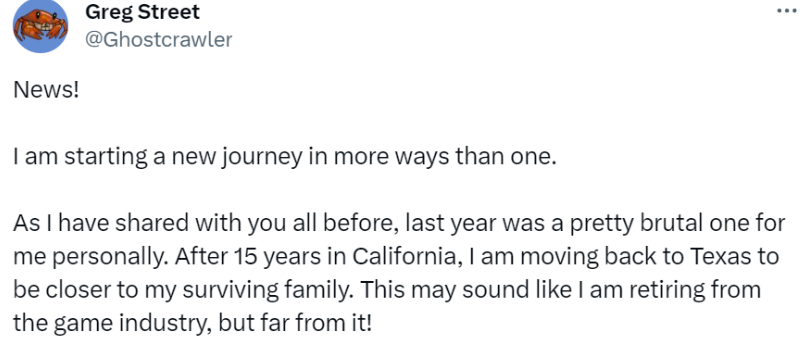Click the "News!" line of the tweet
The height and width of the screenshot is (360, 806).
point(46,91)
